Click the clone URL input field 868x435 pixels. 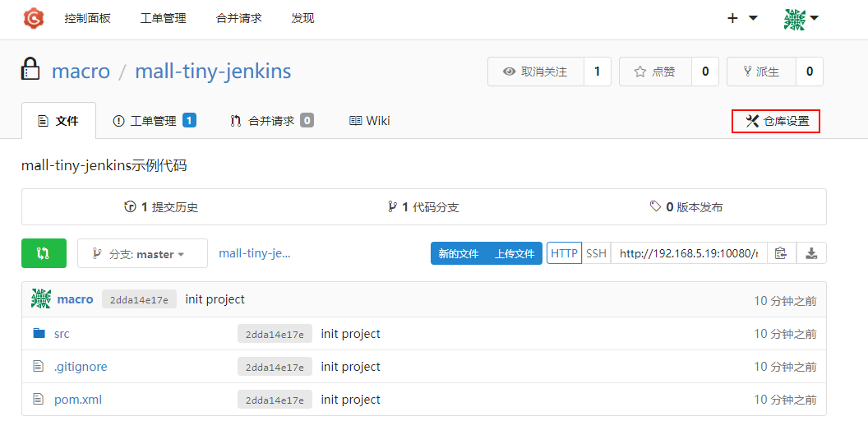pos(689,253)
